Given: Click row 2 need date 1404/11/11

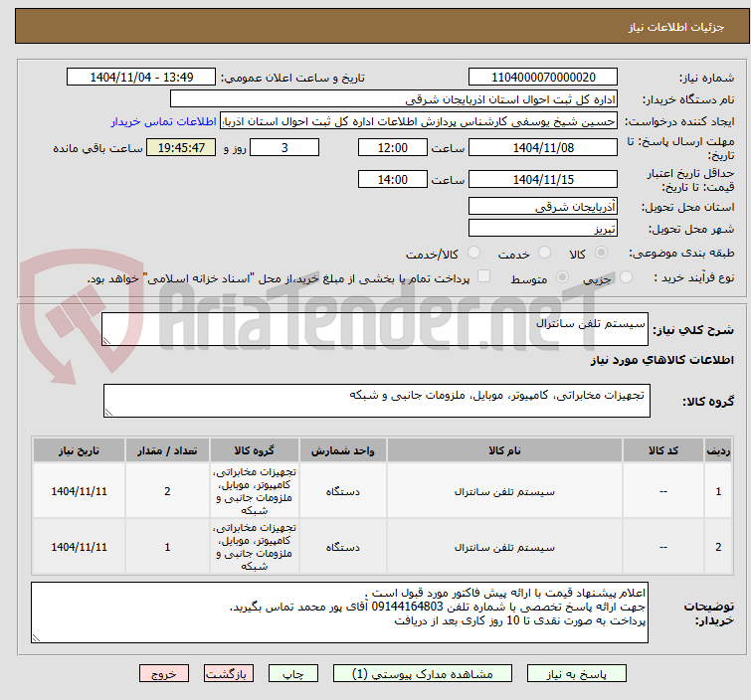Looking at the screenshot, I should [79, 547].
